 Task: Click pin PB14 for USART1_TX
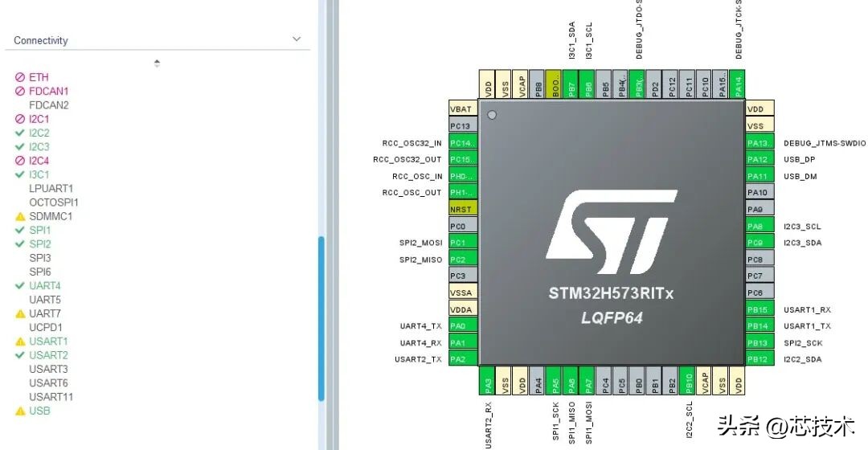coord(759,326)
